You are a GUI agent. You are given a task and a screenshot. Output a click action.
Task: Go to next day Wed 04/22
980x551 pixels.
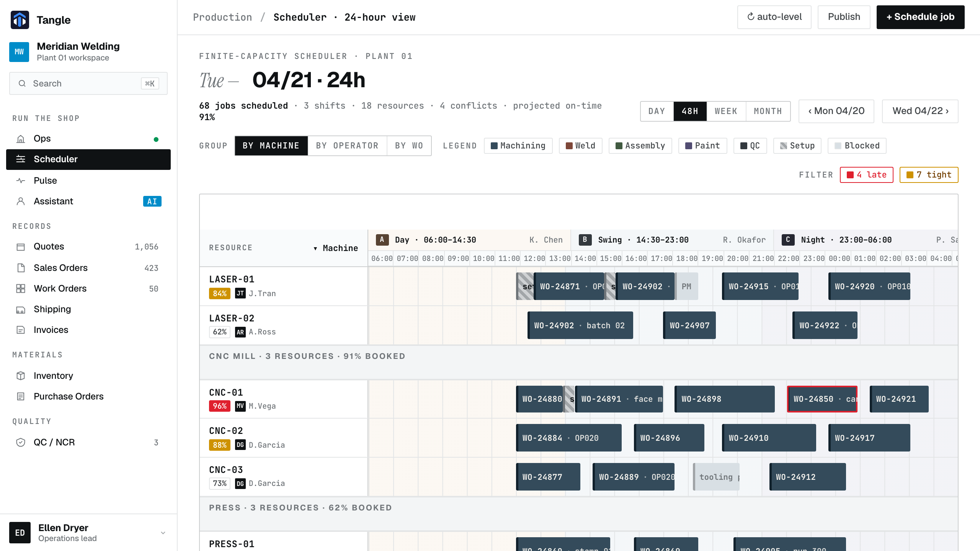[920, 111]
